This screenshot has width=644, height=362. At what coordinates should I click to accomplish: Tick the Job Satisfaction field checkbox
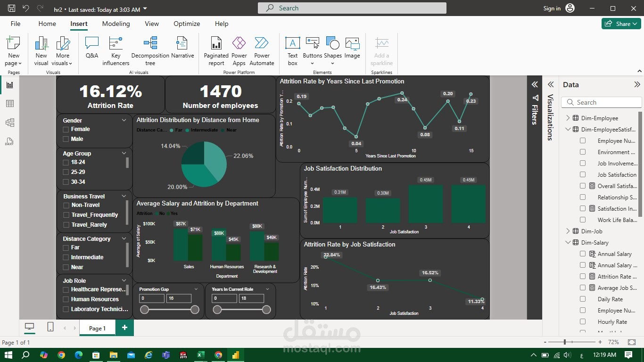point(583,174)
